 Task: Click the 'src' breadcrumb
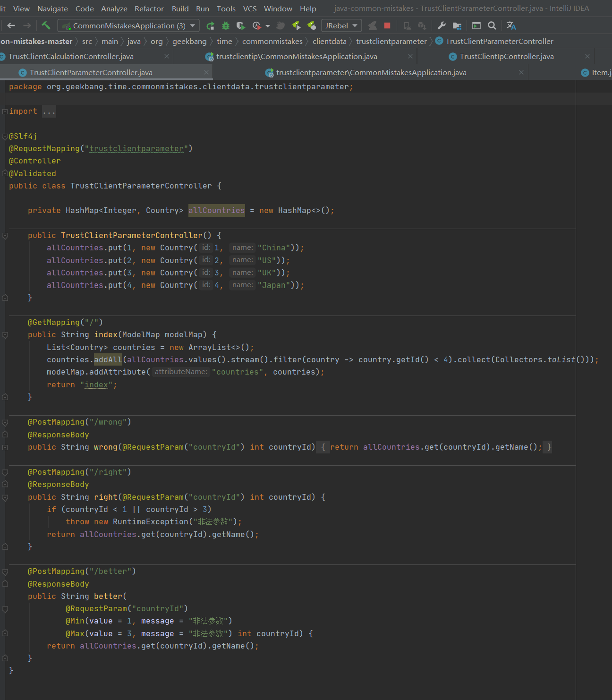pyautogui.click(x=87, y=41)
